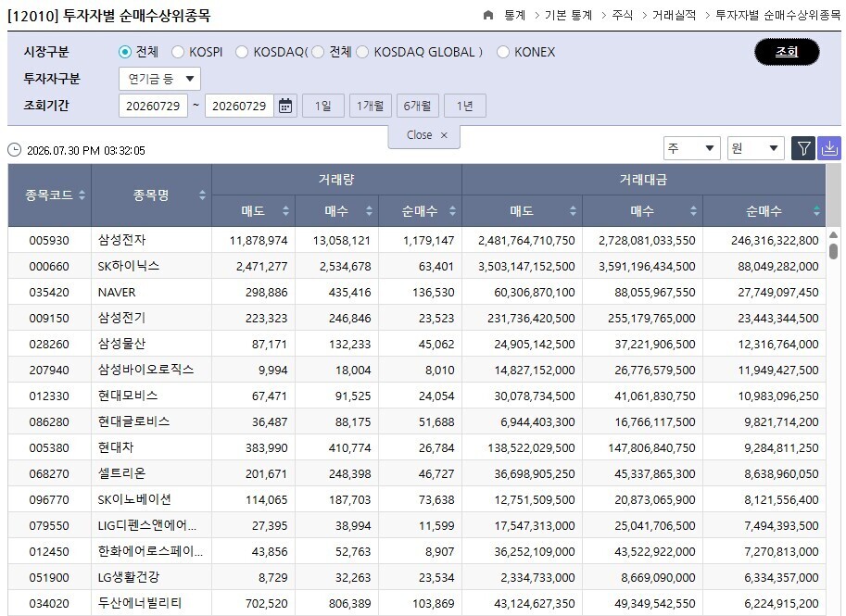Viewport: 846px width, 616px height.
Task: Select KOSDAQ GLOBAL radio button
Action: pyautogui.click(x=362, y=52)
